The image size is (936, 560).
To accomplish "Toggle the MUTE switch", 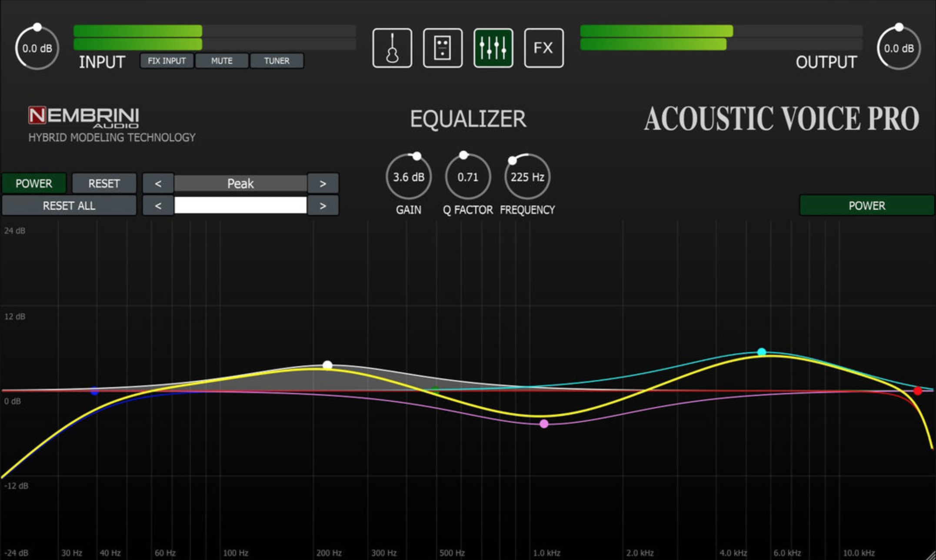I will click(x=221, y=61).
